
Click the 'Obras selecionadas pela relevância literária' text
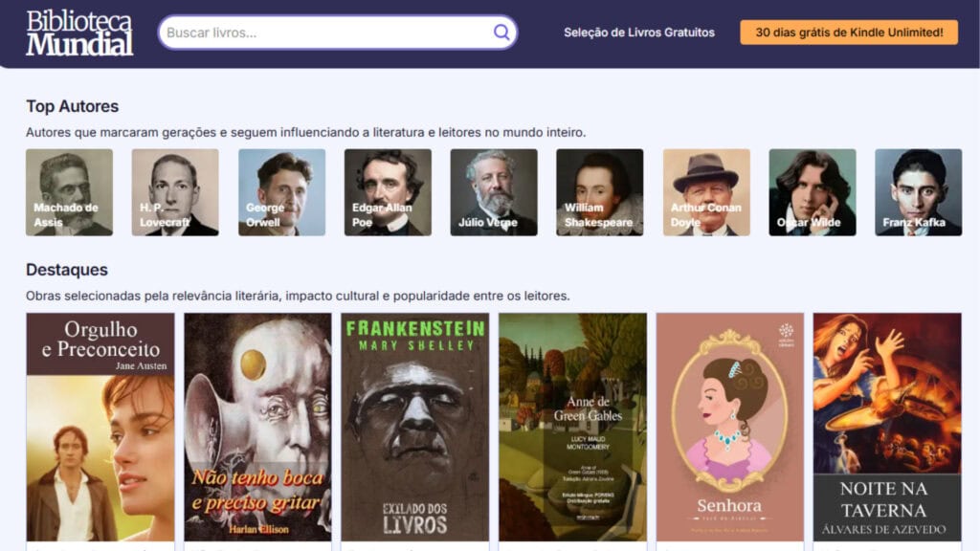[298, 297]
